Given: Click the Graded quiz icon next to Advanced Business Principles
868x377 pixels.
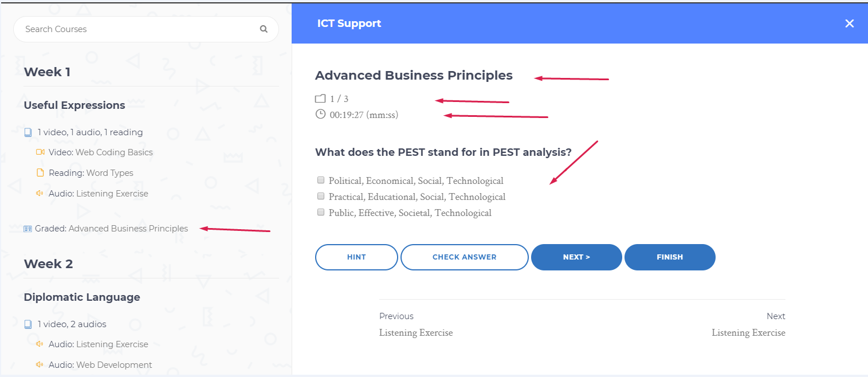Looking at the screenshot, I should click(28, 228).
